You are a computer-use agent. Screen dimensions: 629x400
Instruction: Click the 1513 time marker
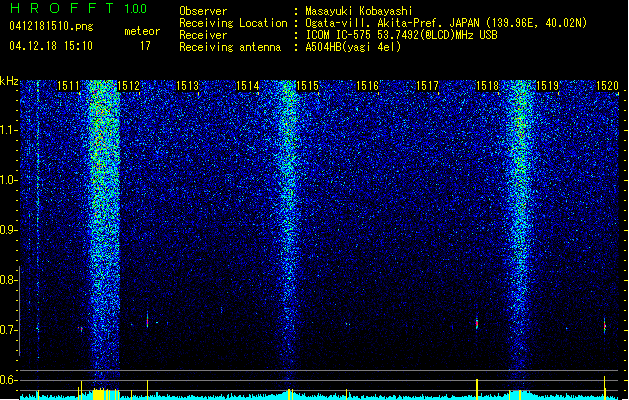[x=187, y=85]
